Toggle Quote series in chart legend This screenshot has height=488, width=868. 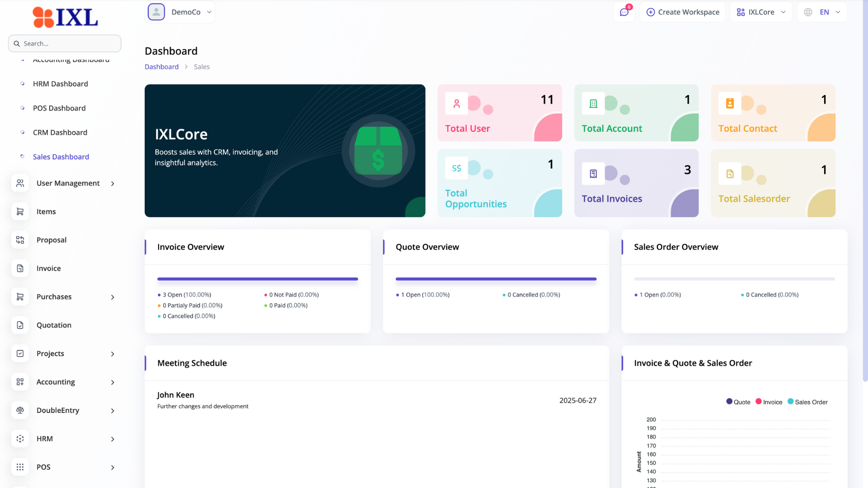pyautogui.click(x=738, y=402)
